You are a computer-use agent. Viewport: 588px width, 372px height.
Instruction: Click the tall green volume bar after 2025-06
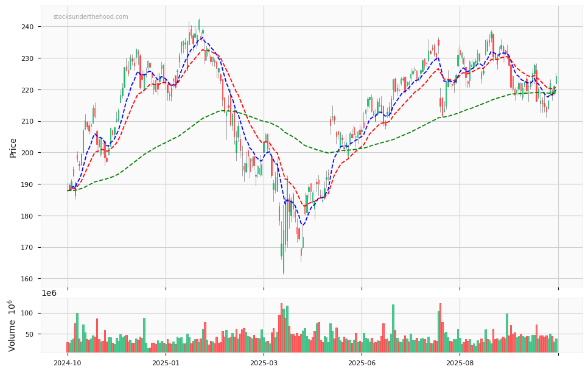[x=393, y=329]
